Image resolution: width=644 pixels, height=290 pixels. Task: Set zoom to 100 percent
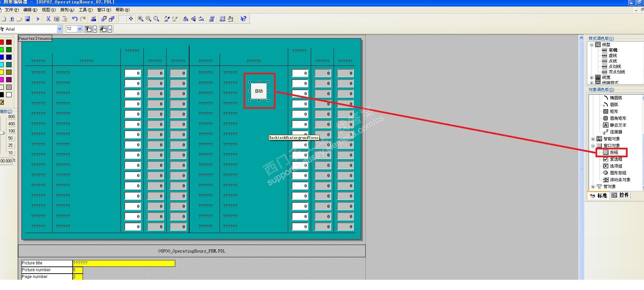(11, 131)
